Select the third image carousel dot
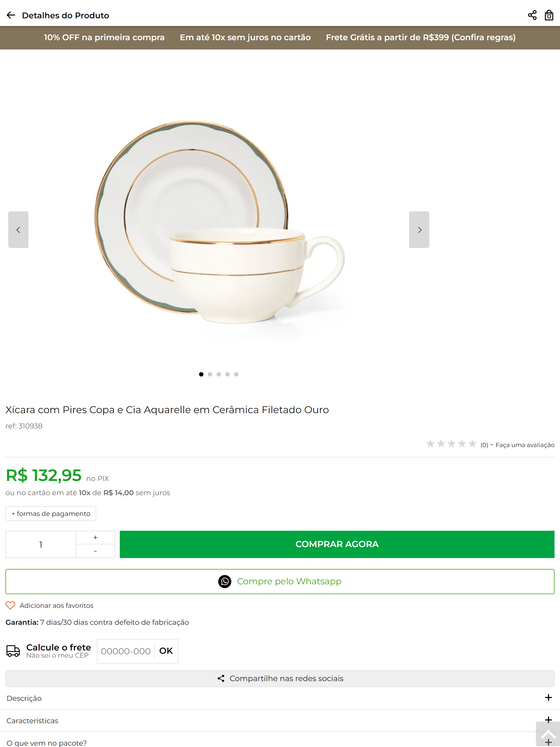The image size is (560, 747). (x=219, y=374)
